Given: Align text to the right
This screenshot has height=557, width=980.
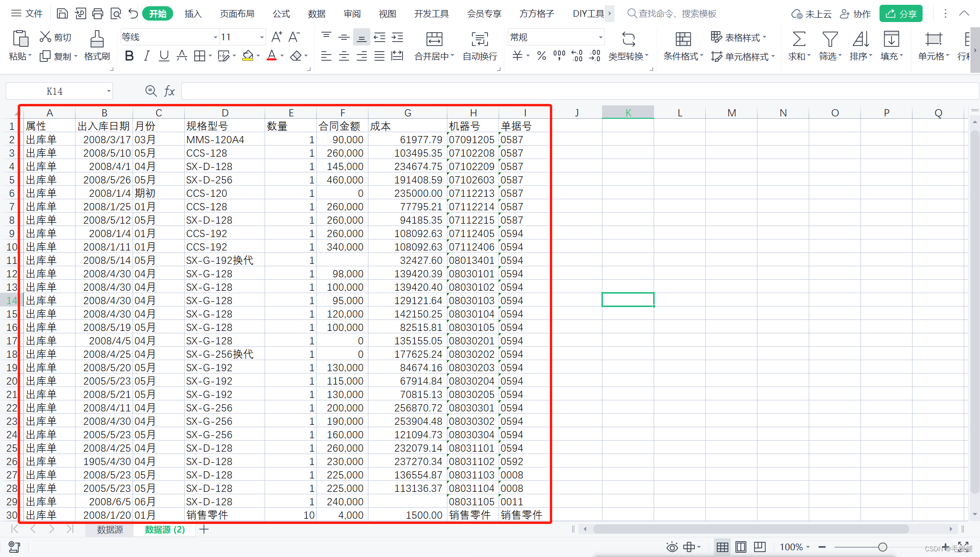Looking at the screenshot, I should pos(362,56).
